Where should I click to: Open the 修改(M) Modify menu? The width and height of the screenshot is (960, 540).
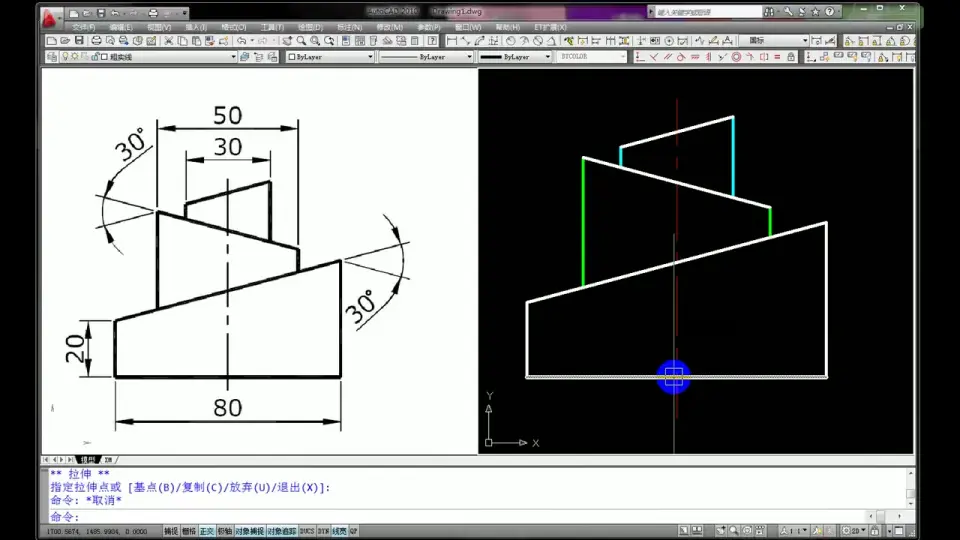pos(389,28)
